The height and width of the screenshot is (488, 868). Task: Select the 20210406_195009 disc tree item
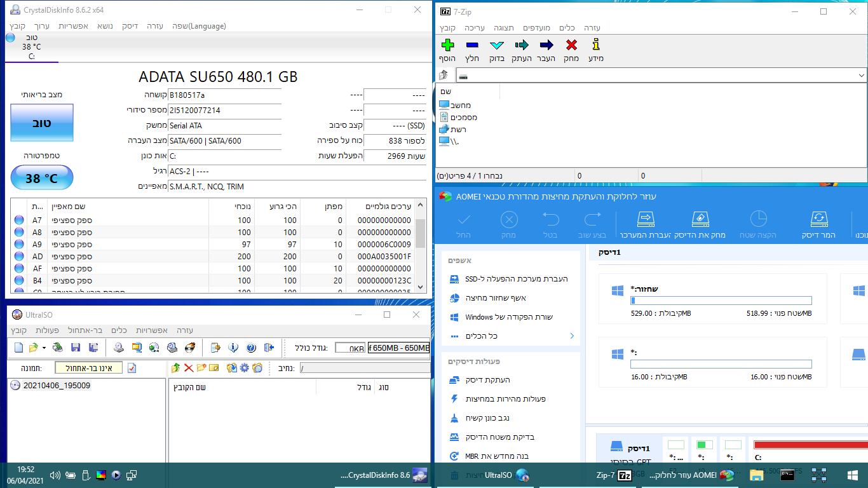56,386
